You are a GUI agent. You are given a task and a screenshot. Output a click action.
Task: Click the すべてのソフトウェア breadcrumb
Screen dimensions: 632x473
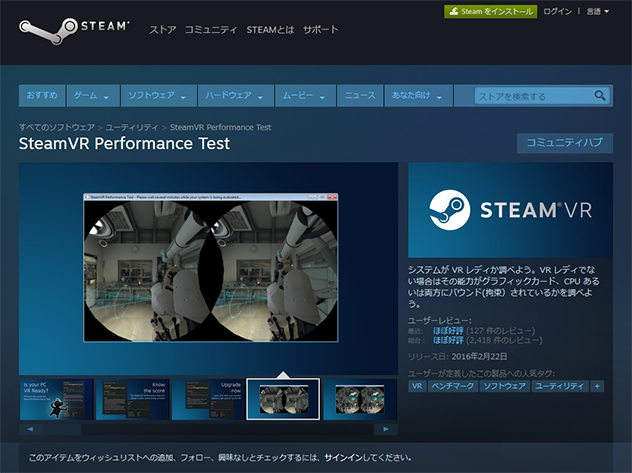click(57, 127)
